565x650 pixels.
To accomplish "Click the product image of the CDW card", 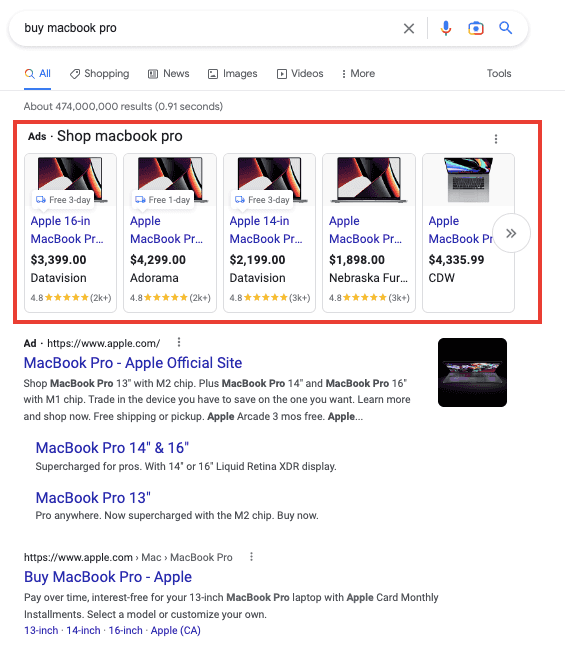I will (468, 179).
